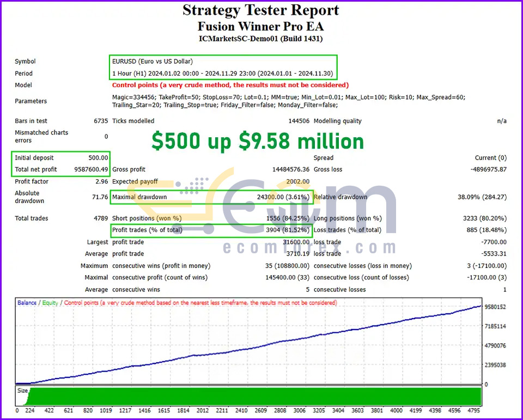Select the ticks value "144506"
Image resolution: width=523 pixels, height=420 pixels.
(299, 121)
